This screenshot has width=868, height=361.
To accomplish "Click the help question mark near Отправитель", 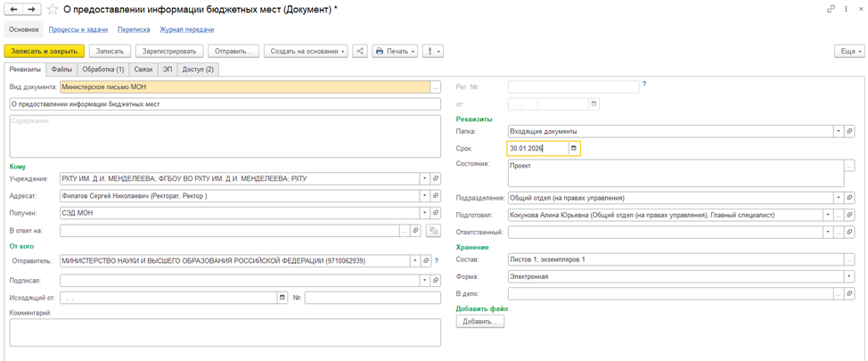I will tap(436, 261).
